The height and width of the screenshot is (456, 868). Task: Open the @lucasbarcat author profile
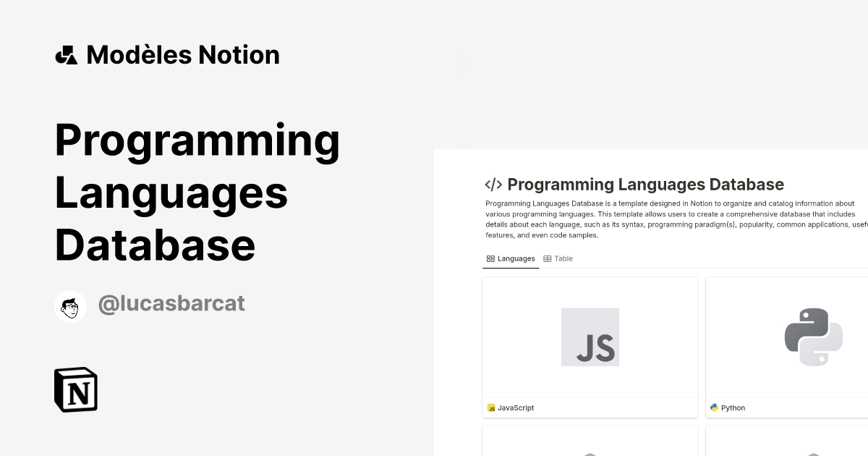(171, 303)
